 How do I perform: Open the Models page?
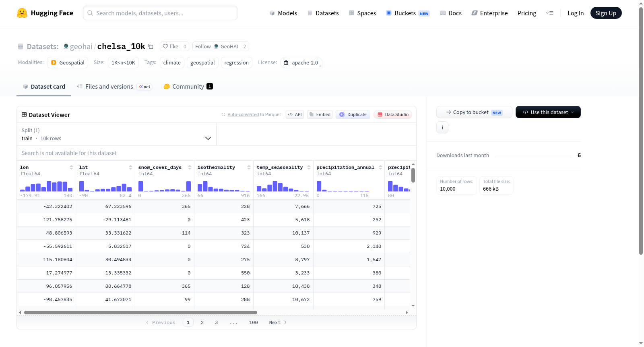283,13
